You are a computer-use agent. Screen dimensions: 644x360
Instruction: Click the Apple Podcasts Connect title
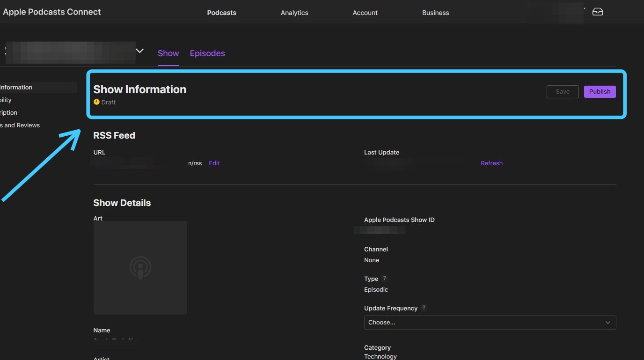tap(52, 12)
